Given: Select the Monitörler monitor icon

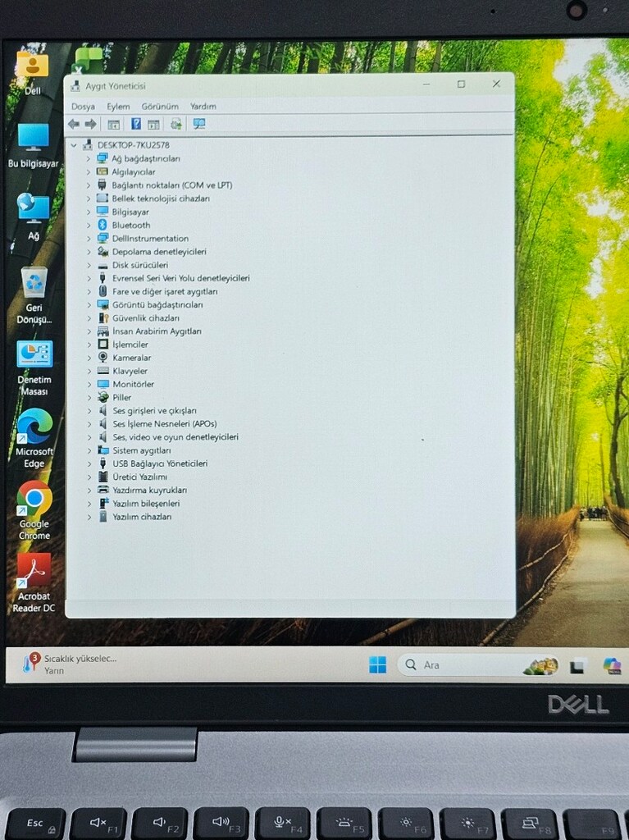Looking at the screenshot, I should (103, 384).
